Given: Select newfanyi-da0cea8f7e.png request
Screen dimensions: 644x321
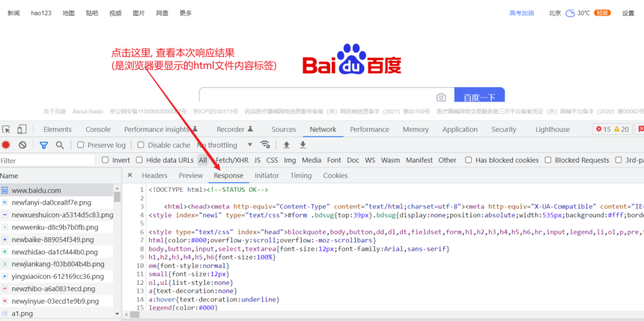Looking at the screenshot, I should [56, 202].
